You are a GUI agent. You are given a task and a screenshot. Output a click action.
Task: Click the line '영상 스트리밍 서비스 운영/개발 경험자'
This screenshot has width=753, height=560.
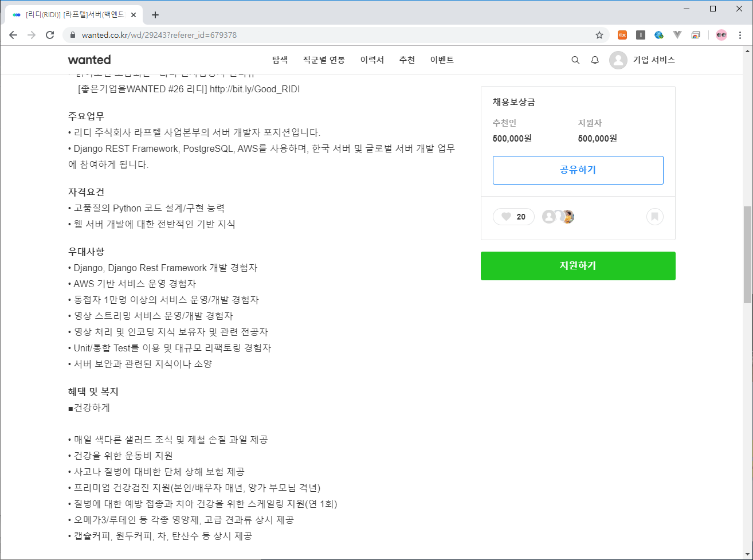click(x=150, y=316)
